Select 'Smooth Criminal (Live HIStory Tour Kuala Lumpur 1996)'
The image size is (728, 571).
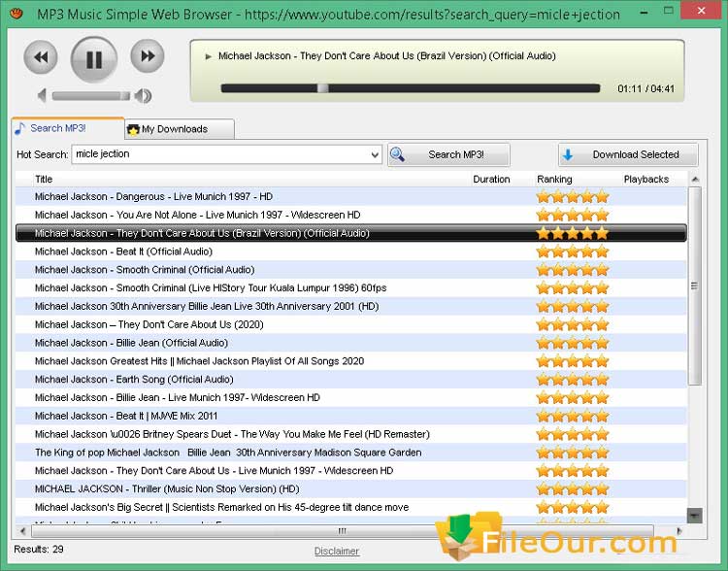point(351,288)
